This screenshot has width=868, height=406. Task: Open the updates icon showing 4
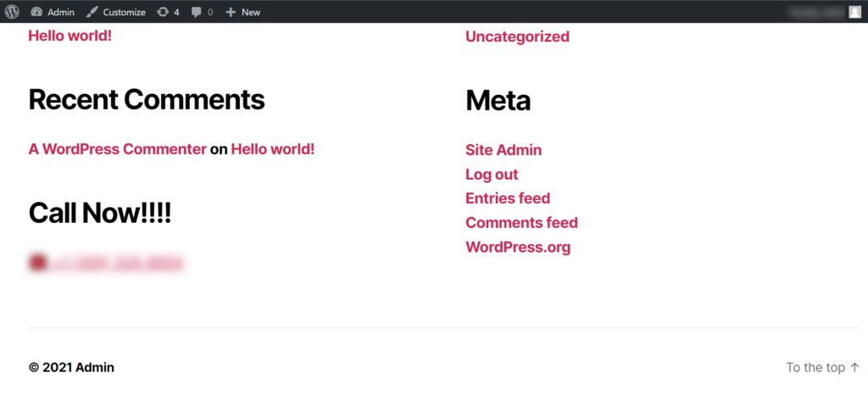(x=163, y=12)
